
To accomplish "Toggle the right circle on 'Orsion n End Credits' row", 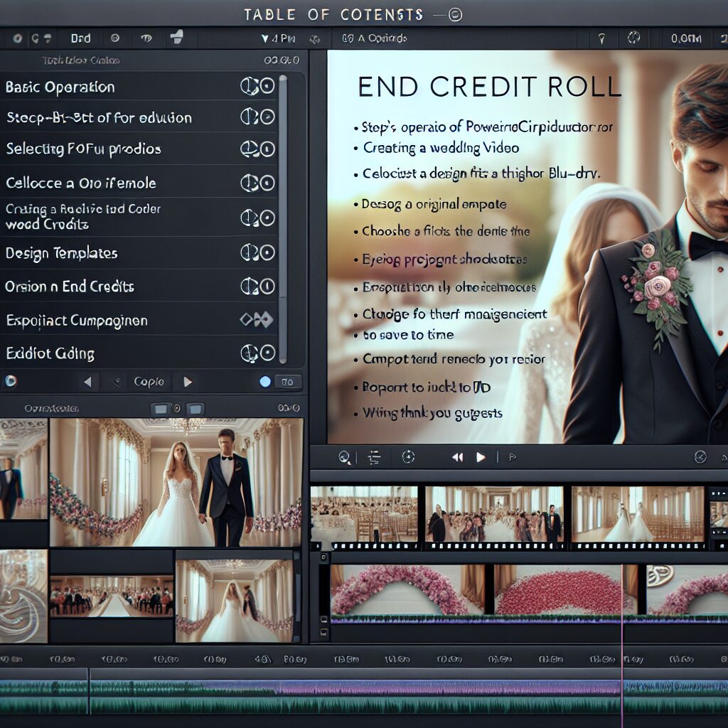I will point(267,287).
